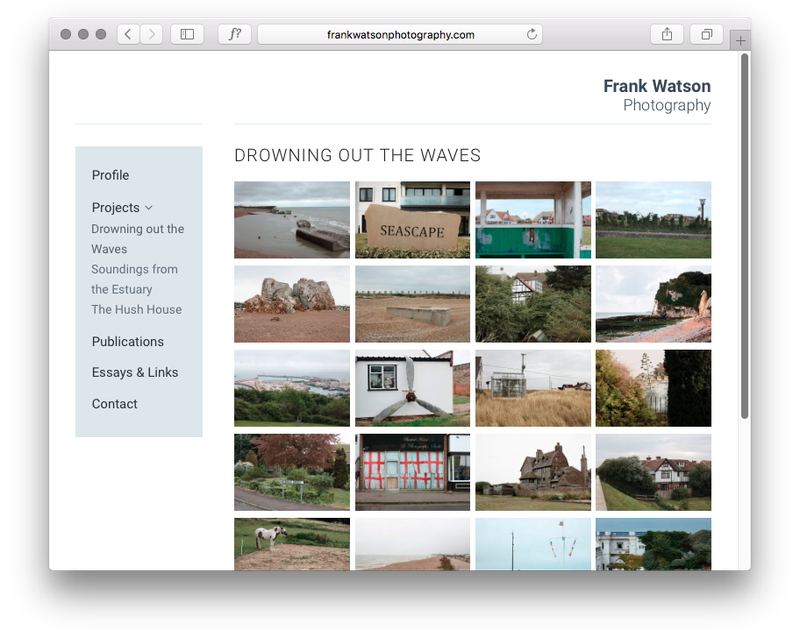Screen dimensions: 800x630
Task: Open the Tudor house by path photo
Action: [x=654, y=472]
